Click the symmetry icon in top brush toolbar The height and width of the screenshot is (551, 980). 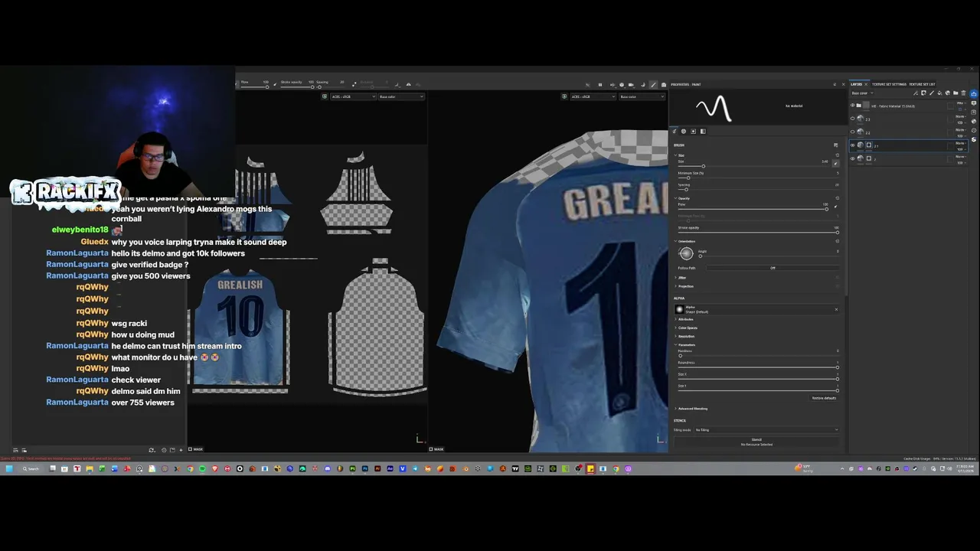pos(408,84)
